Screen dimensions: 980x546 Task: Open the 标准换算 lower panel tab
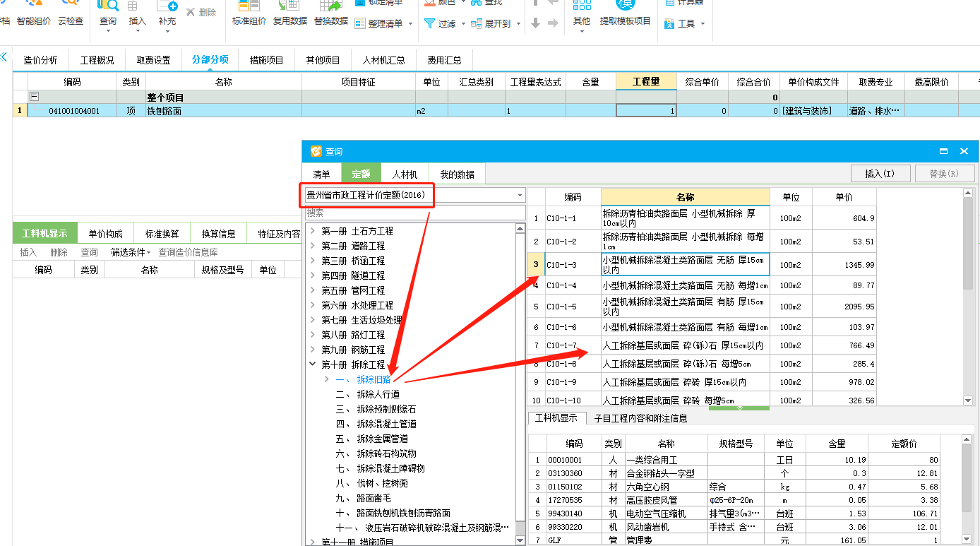[x=162, y=234]
